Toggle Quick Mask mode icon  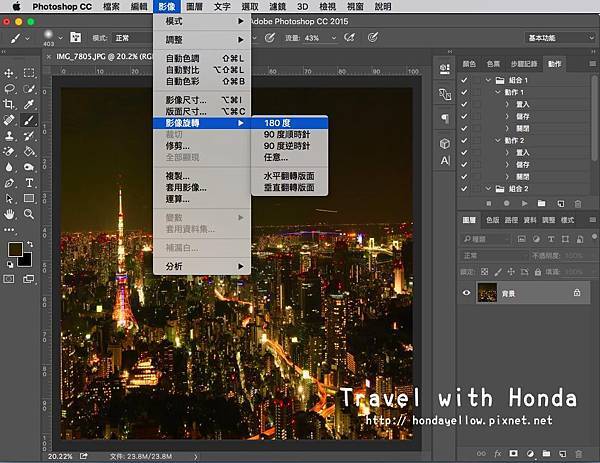[x=9, y=279]
